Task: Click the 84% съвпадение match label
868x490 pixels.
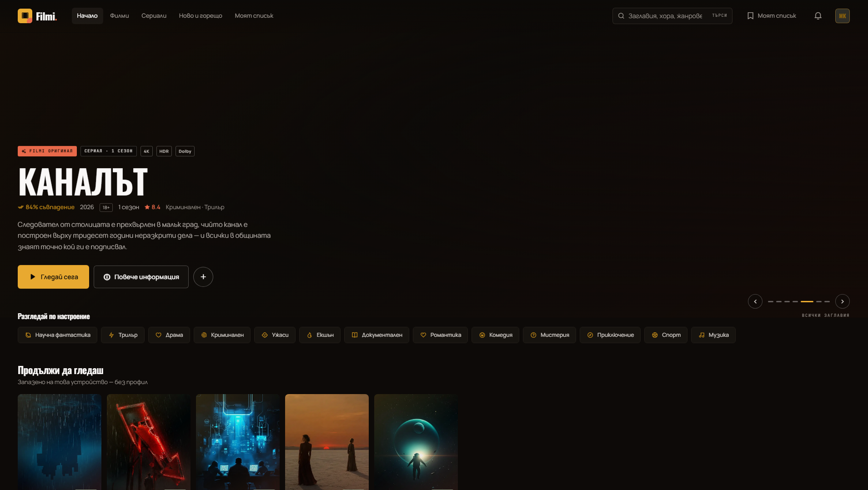Action: 46,207
